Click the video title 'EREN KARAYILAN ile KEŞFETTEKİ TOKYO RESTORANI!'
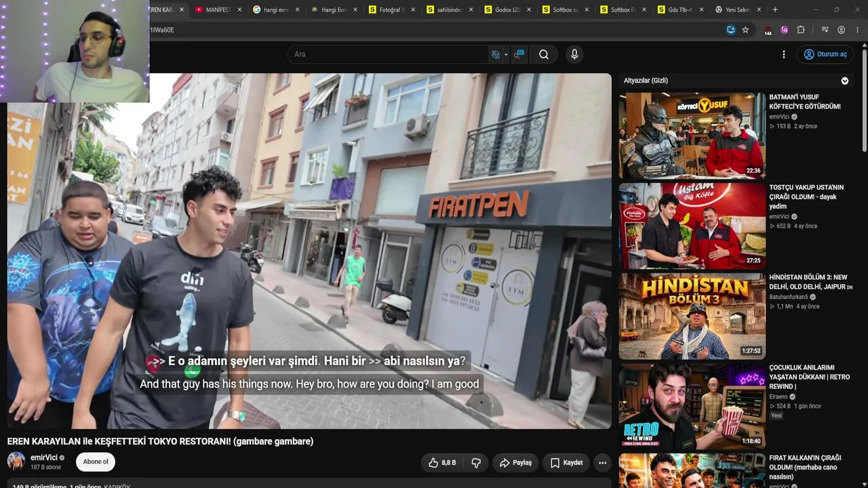868x488 pixels. [160, 441]
